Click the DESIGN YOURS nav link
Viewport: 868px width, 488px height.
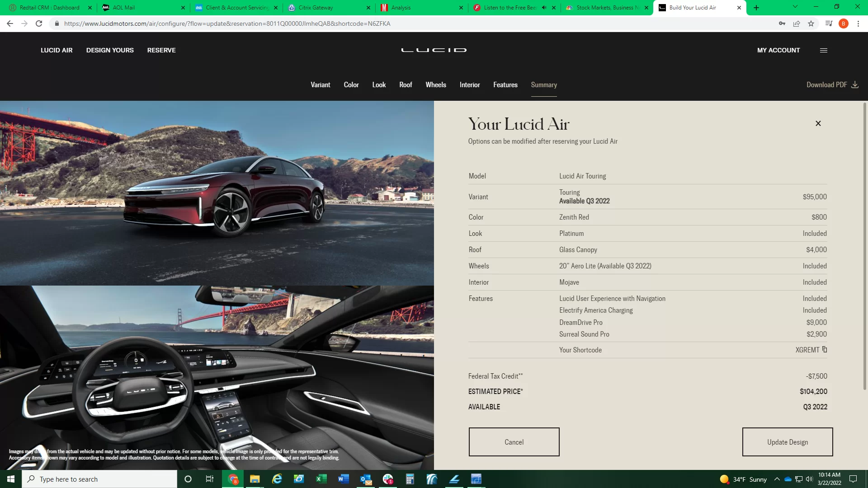pyautogui.click(x=110, y=50)
